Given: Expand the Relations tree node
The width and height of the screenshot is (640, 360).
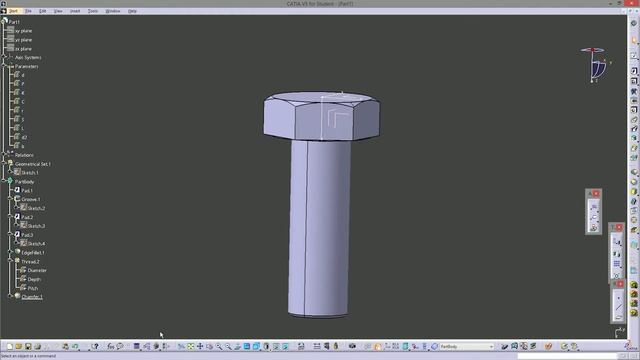Looking at the screenshot, I should tap(3, 155).
